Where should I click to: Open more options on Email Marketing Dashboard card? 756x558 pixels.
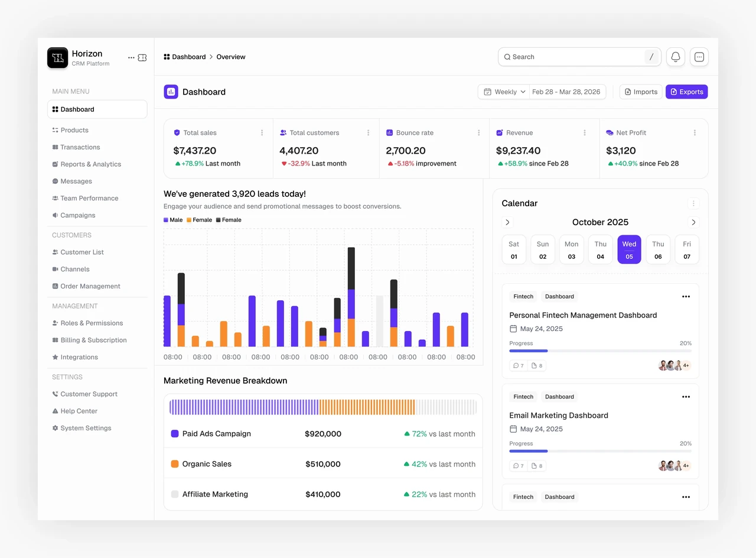[x=686, y=397]
